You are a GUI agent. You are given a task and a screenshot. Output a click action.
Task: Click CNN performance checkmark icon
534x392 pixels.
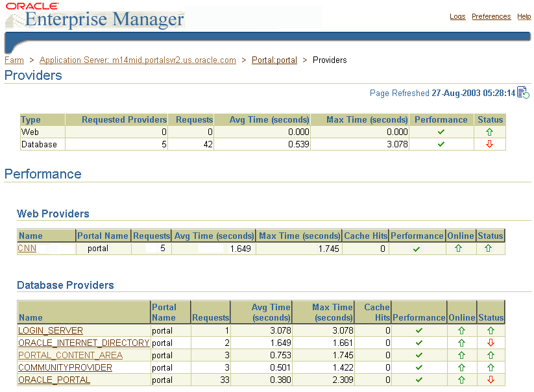(x=416, y=249)
